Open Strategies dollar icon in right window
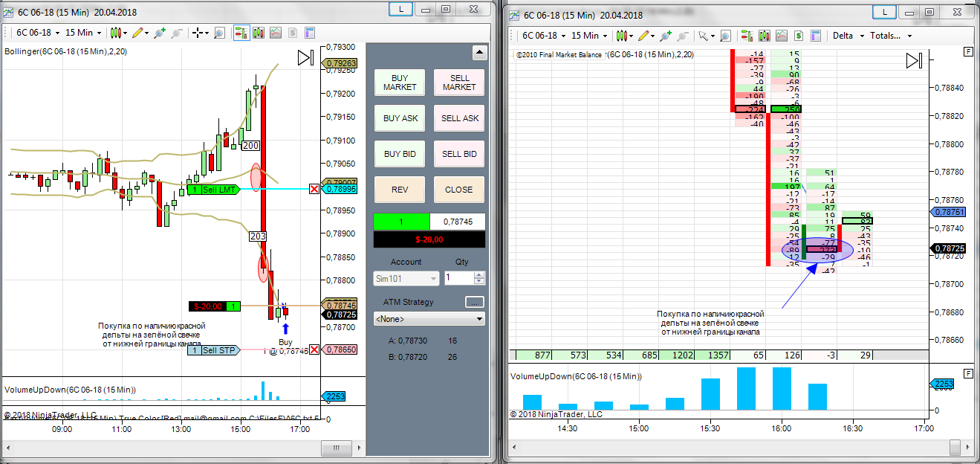 click(799, 35)
